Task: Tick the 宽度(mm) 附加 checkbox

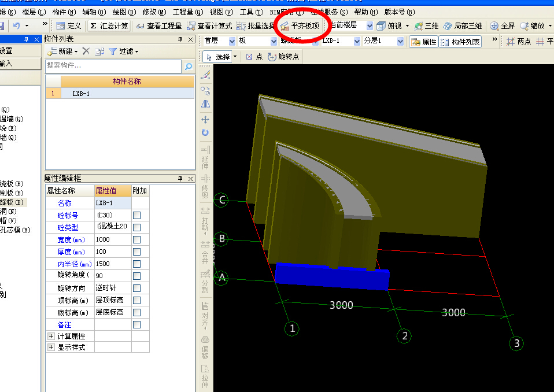Action: [136, 239]
